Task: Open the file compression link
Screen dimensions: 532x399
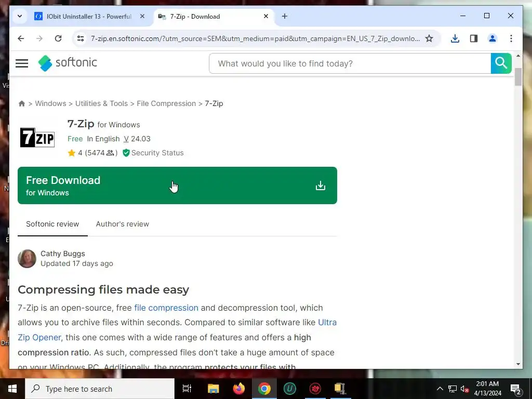Action: click(x=166, y=308)
